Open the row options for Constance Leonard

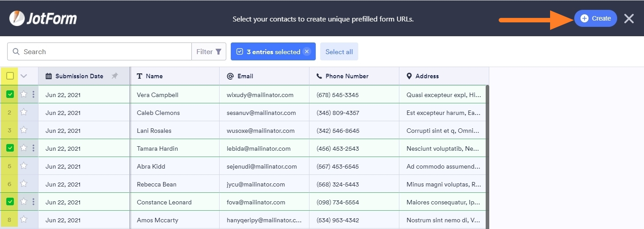(34, 202)
